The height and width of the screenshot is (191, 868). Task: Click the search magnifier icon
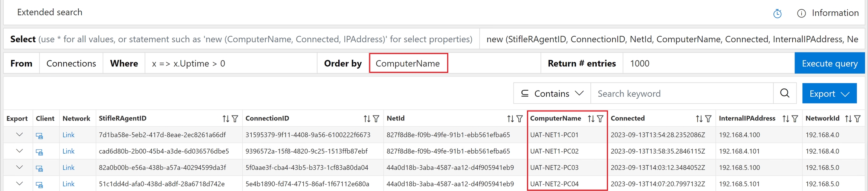coord(785,93)
